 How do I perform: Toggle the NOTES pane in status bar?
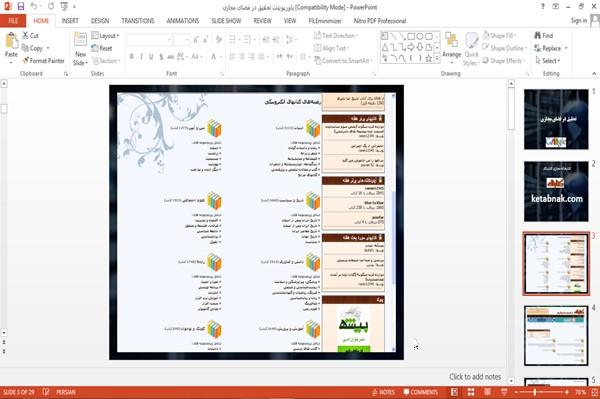[383, 392]
